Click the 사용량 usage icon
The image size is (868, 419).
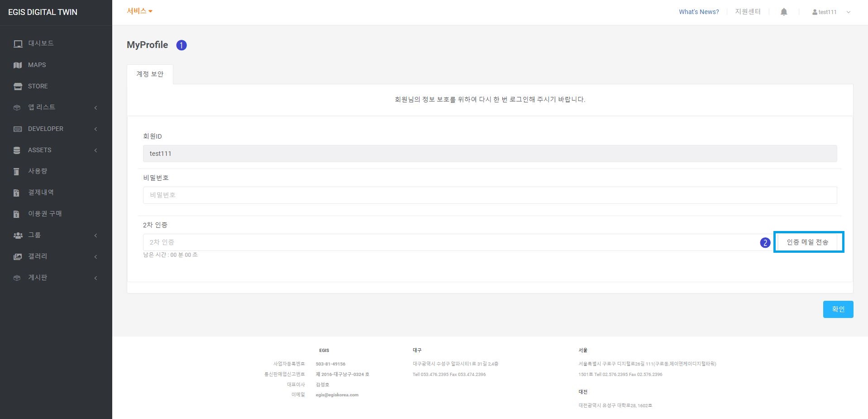tap(17, 171)
